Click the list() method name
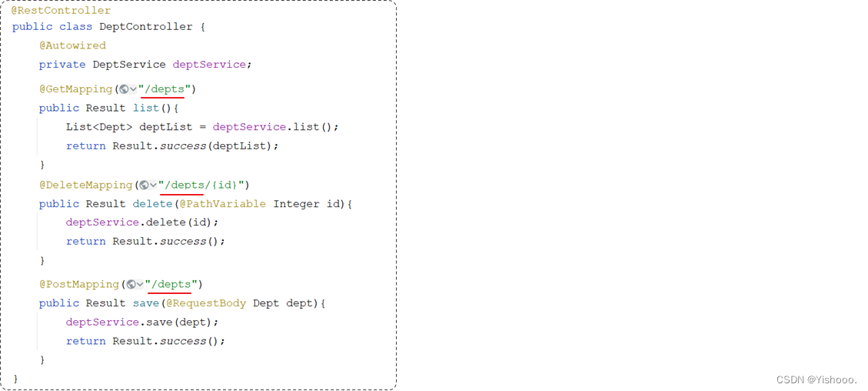This screenshot has height=391, width=868. click(x=146, y=108)
